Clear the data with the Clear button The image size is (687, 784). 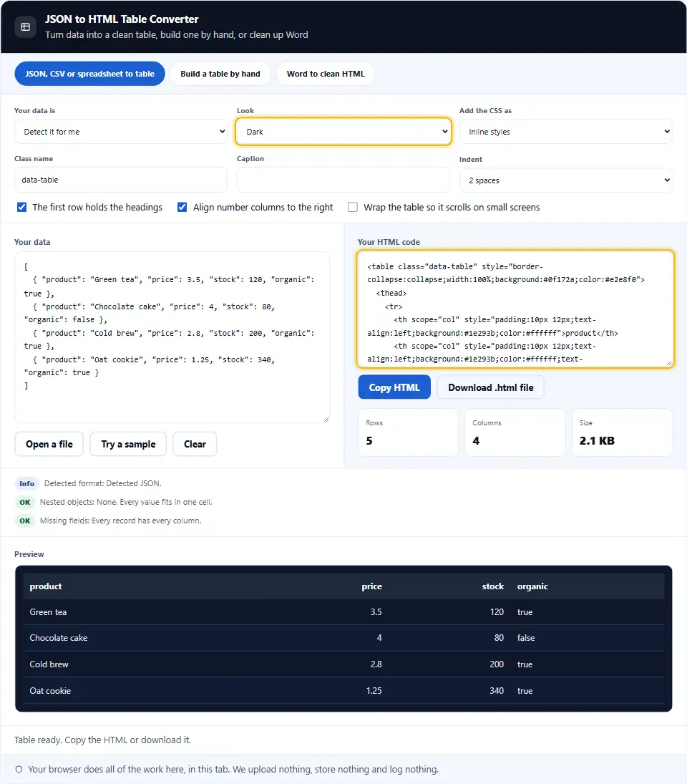tap(195, 444)
